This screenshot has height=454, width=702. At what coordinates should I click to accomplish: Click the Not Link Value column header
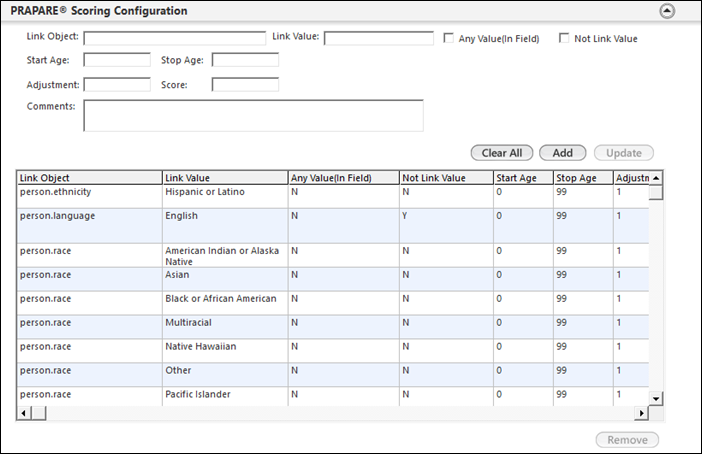pyautogui.click(x=446, y=178)
